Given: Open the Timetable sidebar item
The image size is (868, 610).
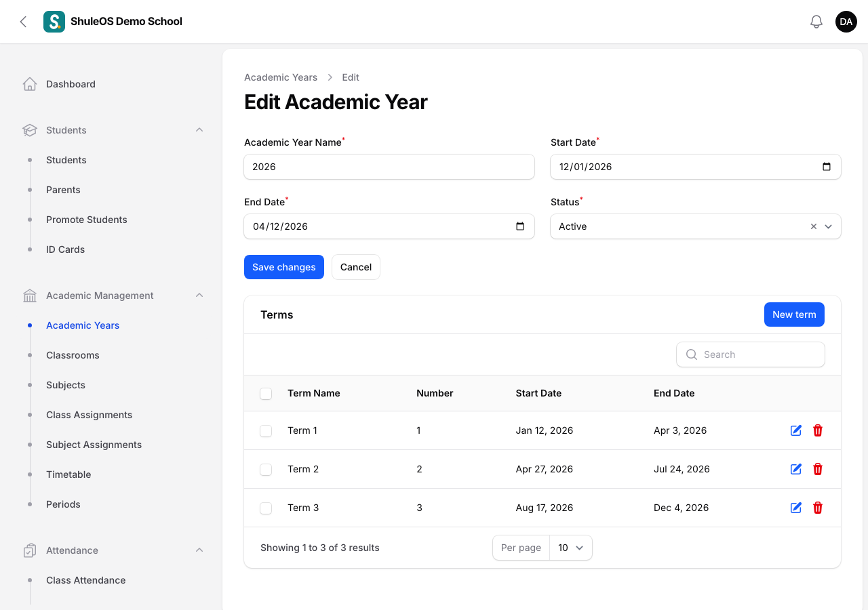Looking at the screenshot, I should click(x=68, y=474).
